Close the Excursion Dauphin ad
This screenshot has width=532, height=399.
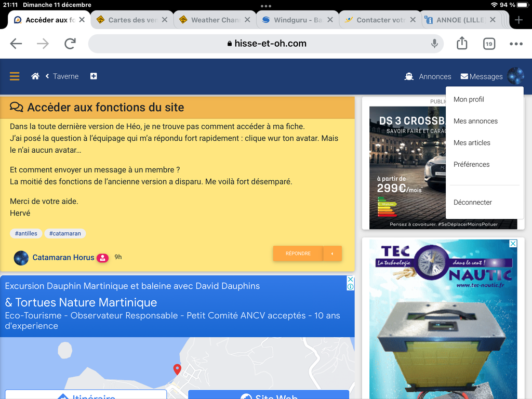[351, 280]
